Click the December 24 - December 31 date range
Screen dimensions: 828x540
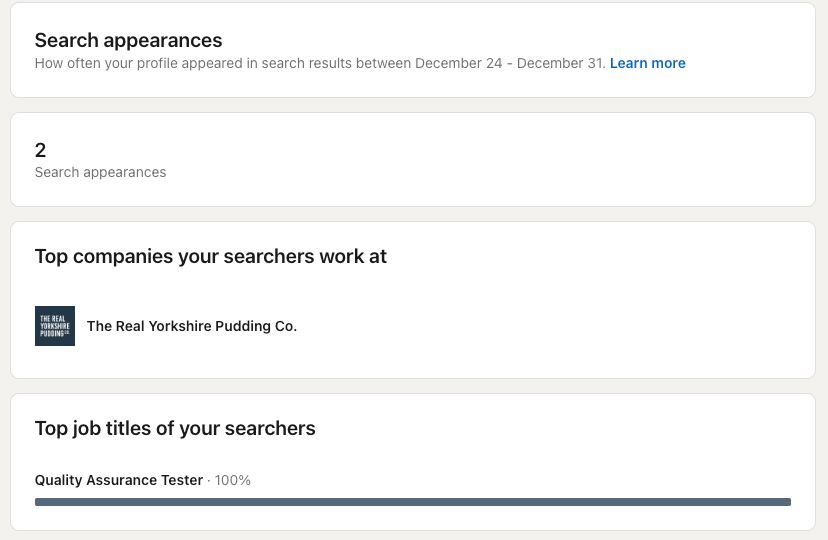point(509,63)
